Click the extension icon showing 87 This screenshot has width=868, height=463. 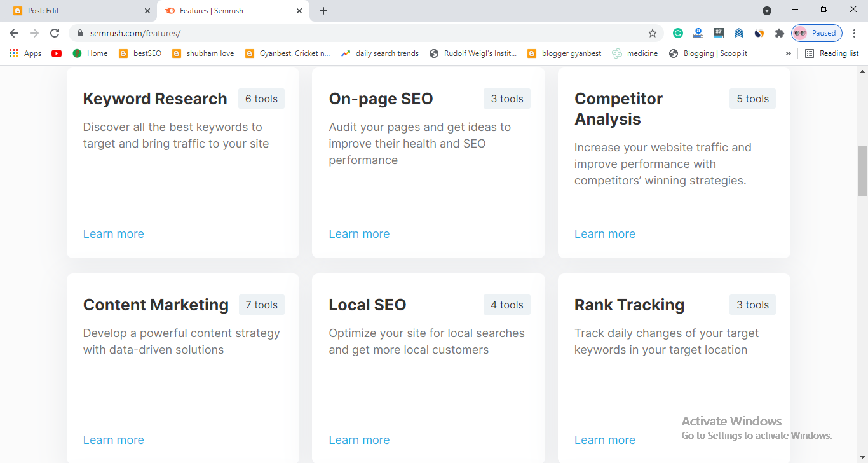pyautogui.click(x=719, y=32)
